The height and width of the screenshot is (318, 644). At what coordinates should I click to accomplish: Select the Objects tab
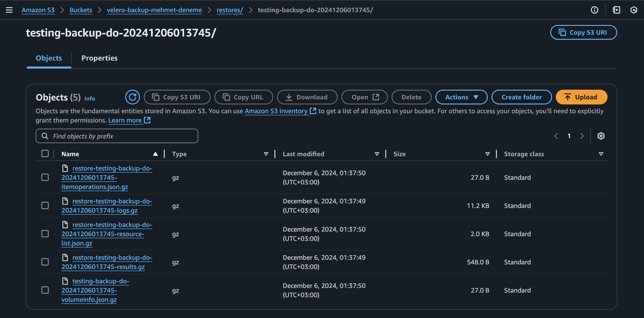point(49,58)
